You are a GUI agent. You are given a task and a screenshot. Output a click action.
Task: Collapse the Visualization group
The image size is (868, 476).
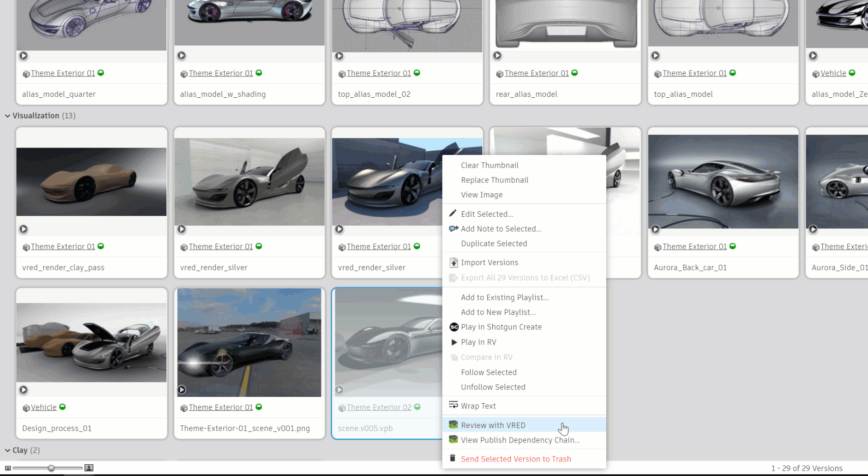(8, 116)
